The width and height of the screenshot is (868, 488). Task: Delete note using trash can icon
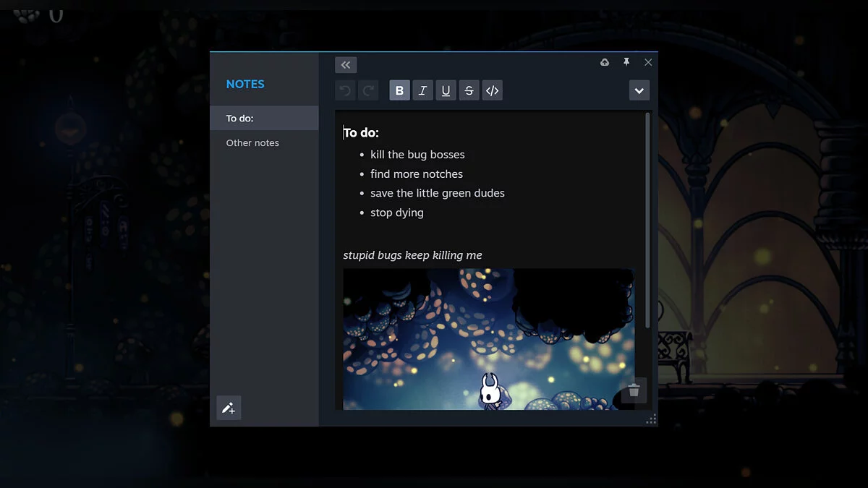click(634, 390)
